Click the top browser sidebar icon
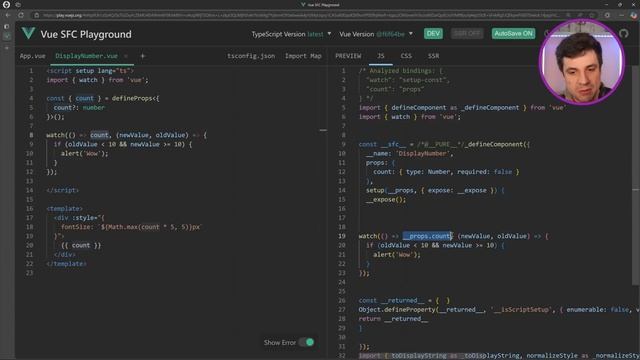 click(x=7, y=26)
